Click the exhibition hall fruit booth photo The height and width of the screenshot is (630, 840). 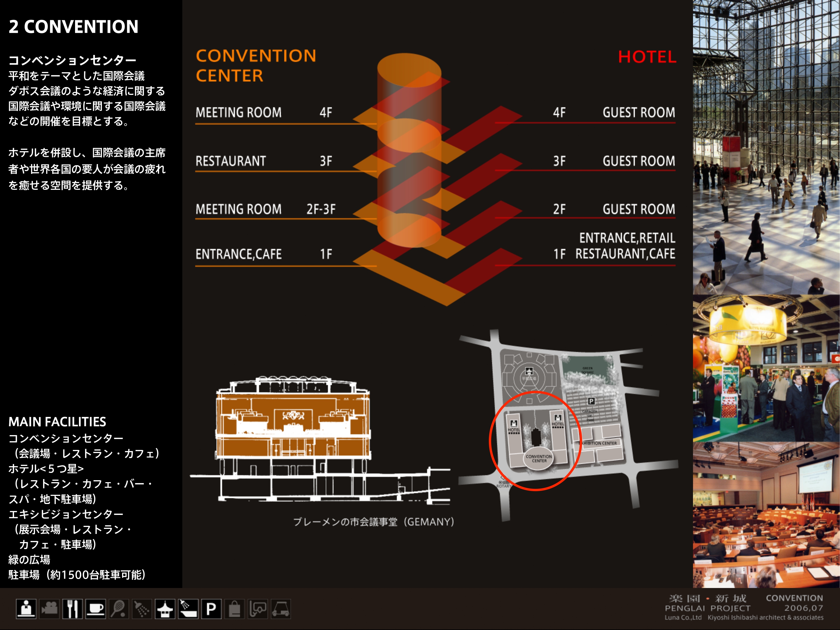coord(766,368)
